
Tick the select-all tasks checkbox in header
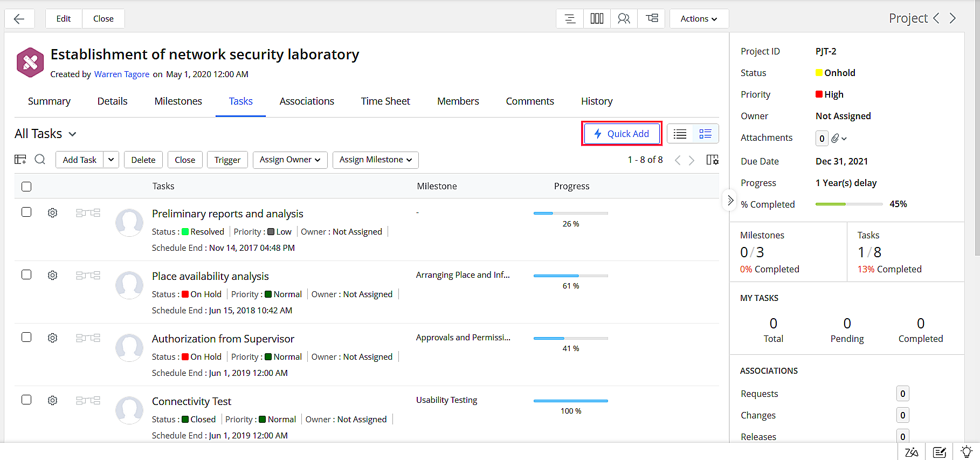[x=26, y=187]
